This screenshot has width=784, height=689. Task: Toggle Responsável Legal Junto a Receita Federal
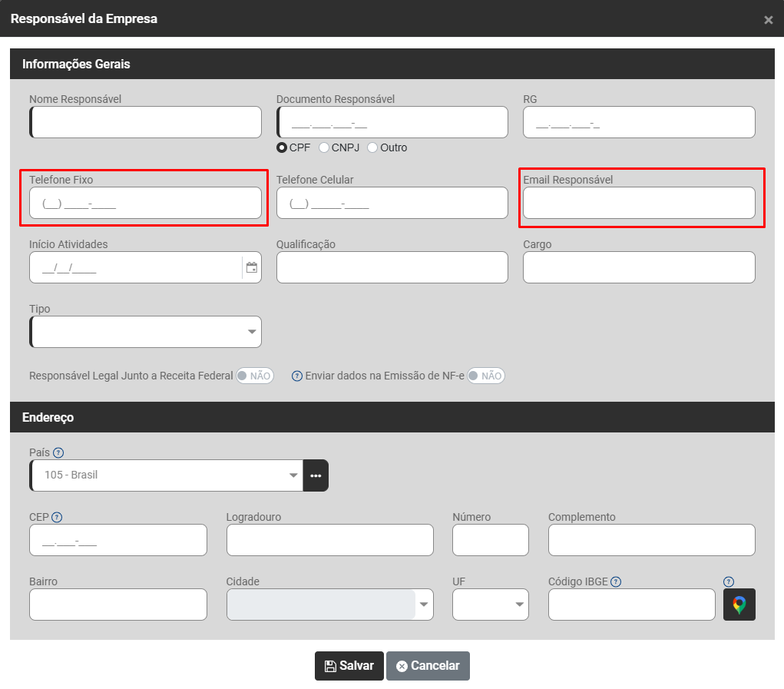254,376
